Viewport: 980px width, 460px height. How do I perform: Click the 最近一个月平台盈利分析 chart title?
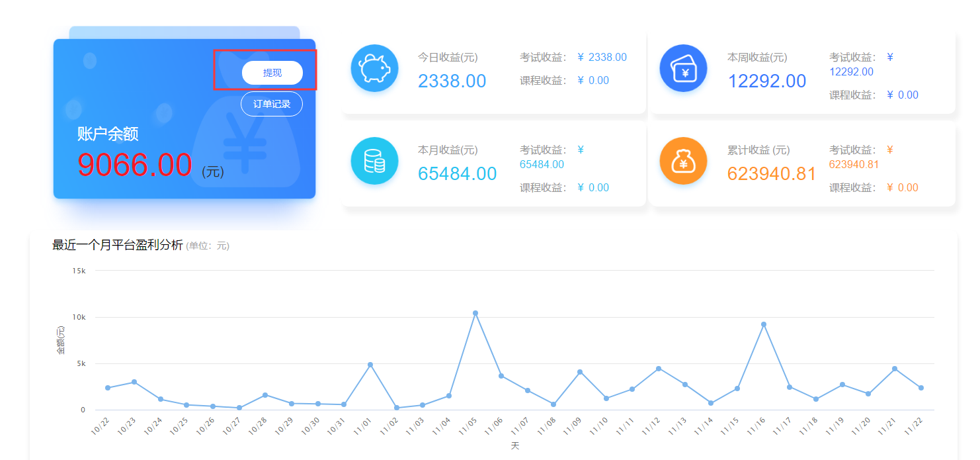118,246
